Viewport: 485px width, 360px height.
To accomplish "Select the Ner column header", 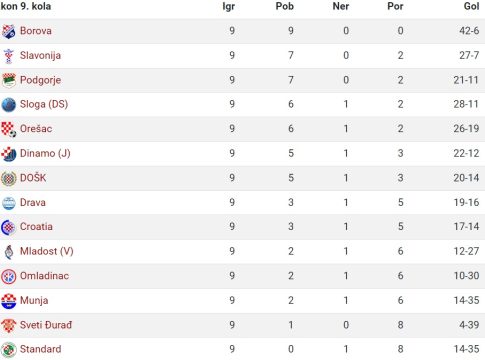I will (x=341, y=6).
